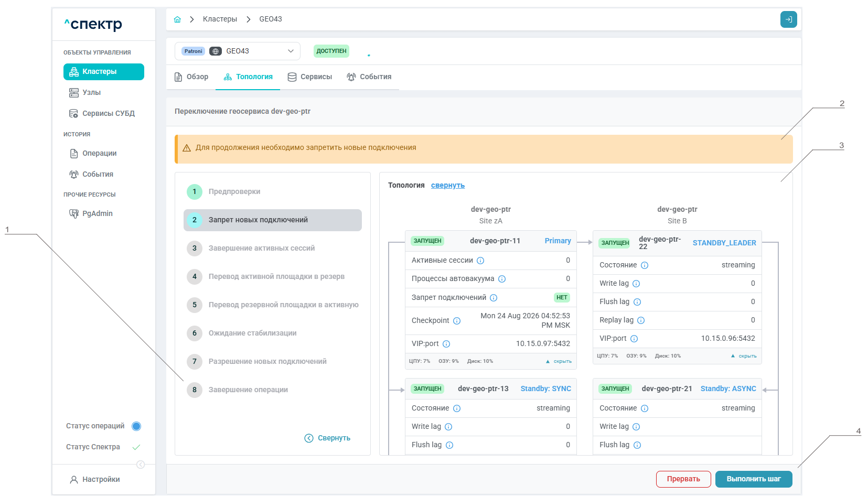
Task: Select the Топология tab
Action: click(248, 77)
